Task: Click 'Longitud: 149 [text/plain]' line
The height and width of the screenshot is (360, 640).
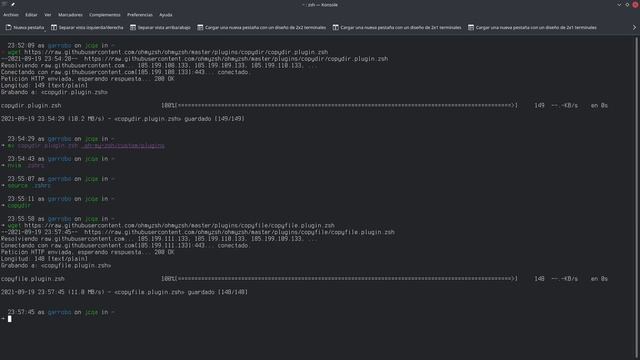Action: tap(44, 86)
